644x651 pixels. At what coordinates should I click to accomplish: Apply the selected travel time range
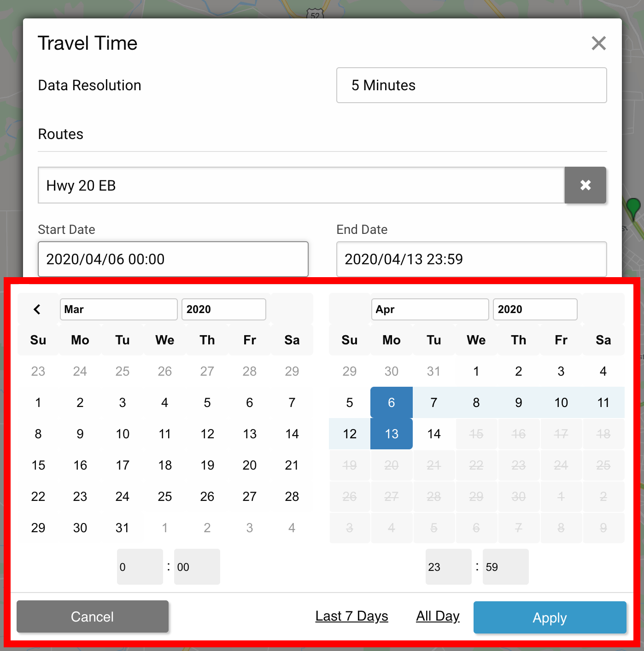pyautogui.click(x=549, y=617)
